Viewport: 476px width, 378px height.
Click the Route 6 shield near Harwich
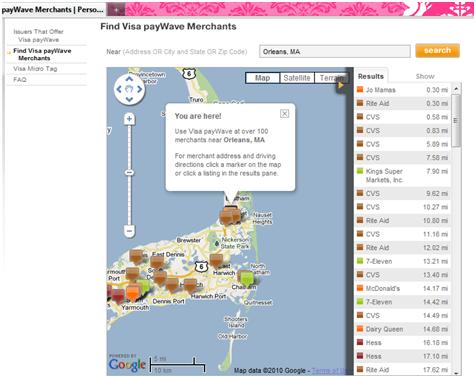click(201, 267)
